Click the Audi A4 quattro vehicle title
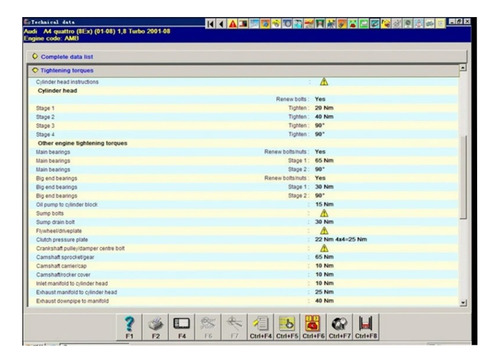500x363 pixels. [x=97, y=31]
